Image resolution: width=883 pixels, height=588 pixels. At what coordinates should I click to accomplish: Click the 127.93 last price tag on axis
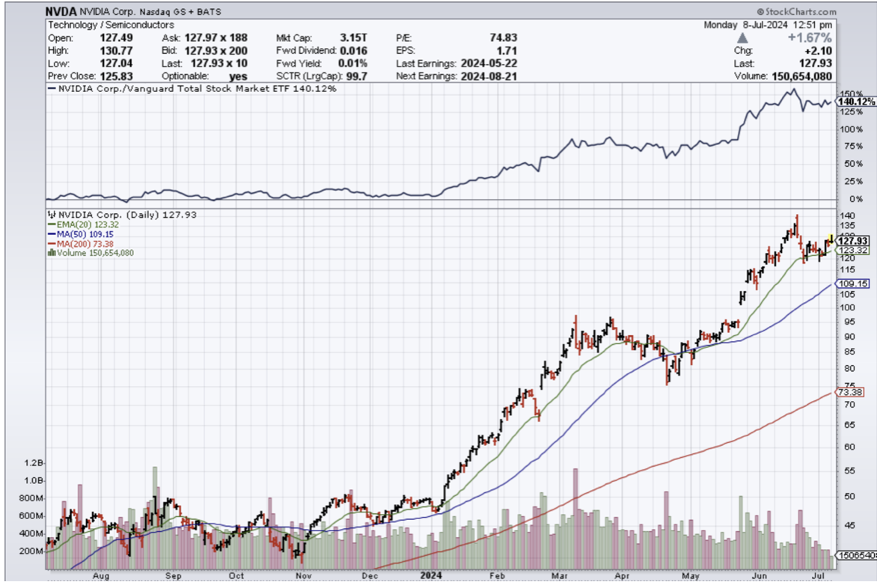tap(855, 241)
